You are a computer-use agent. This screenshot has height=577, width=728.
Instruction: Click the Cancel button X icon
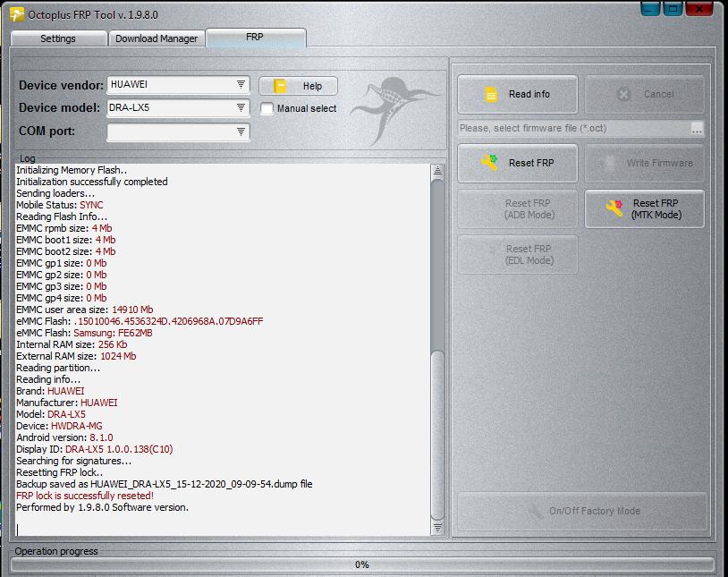click(x=623, y=94)
